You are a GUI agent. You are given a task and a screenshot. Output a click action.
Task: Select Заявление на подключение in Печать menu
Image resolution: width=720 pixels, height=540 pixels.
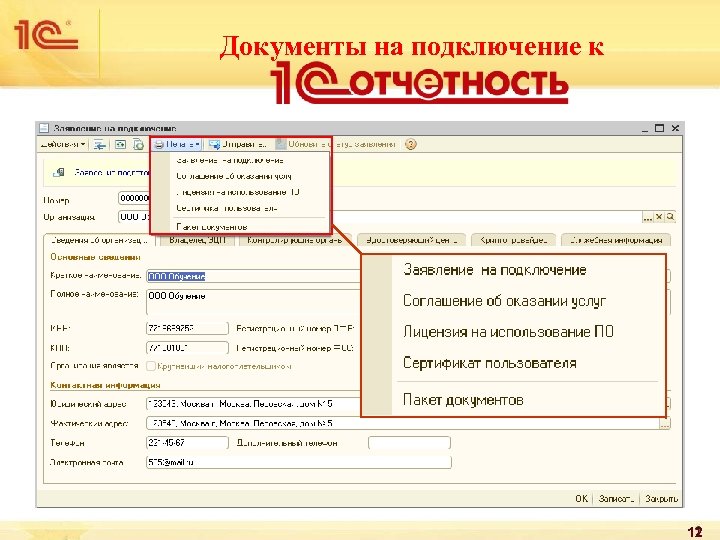click(x=230, y=160)
